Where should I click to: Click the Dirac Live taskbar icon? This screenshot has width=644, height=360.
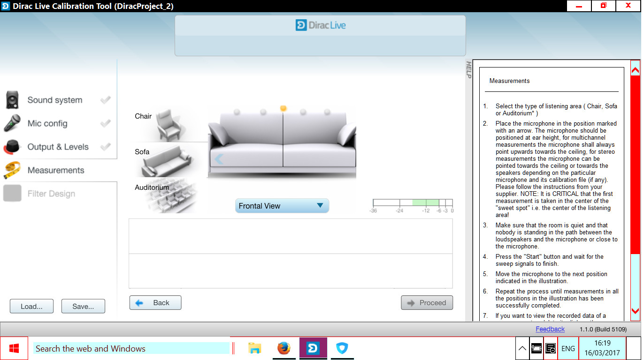pos(313,348)
